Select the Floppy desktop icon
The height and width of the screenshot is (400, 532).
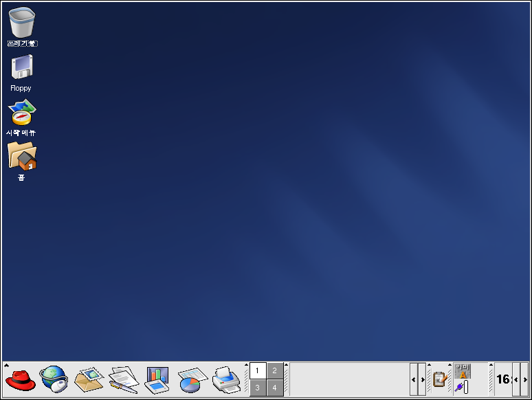(21, 68)
